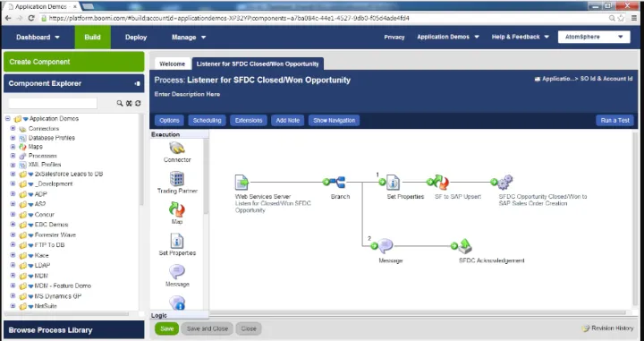Open the Manage menu

coord(189,37)
